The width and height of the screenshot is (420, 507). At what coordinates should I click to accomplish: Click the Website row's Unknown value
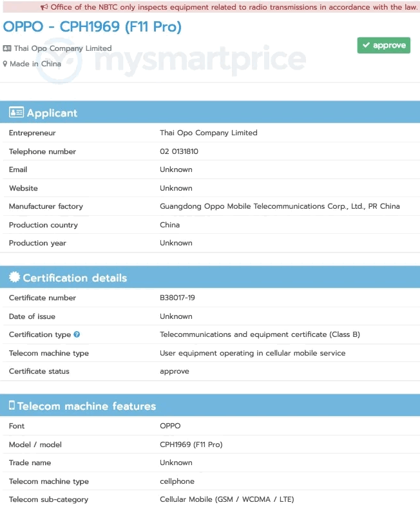[x=176, y=188]
